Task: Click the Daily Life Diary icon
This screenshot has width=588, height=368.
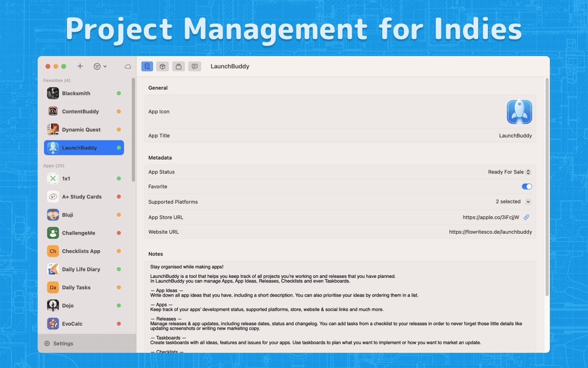Action: pyautogui.click(x=53, y=269)
